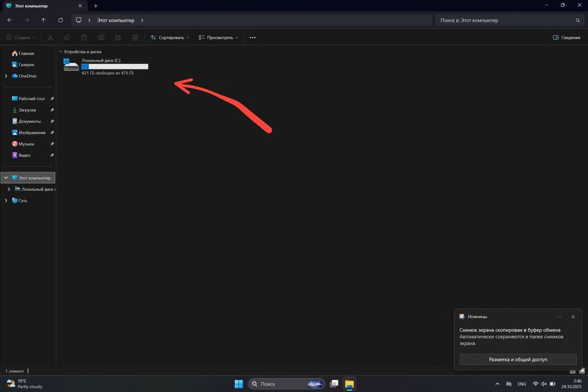Screen dimensions: 588x392
Task: Unpin Рабочий стол using its pin icon
Action: (52, 98)
